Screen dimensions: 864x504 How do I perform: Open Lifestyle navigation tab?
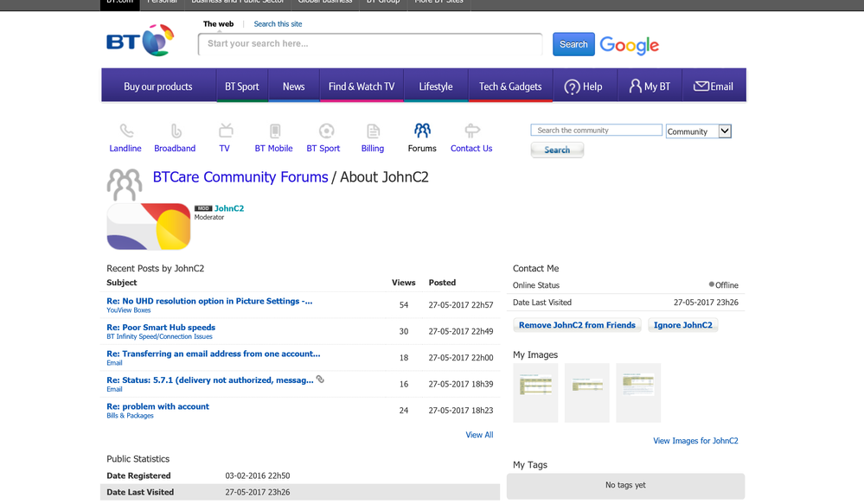(x=436, y=86)
